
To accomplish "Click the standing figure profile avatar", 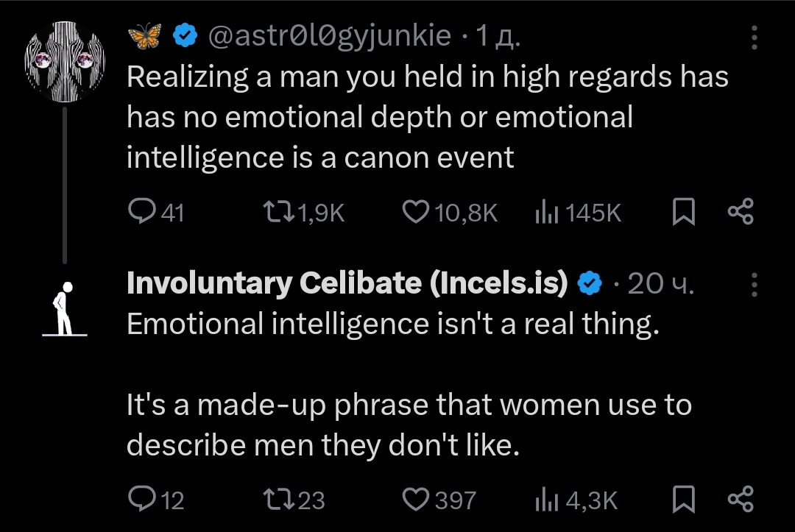I will [x=65, y=309].
